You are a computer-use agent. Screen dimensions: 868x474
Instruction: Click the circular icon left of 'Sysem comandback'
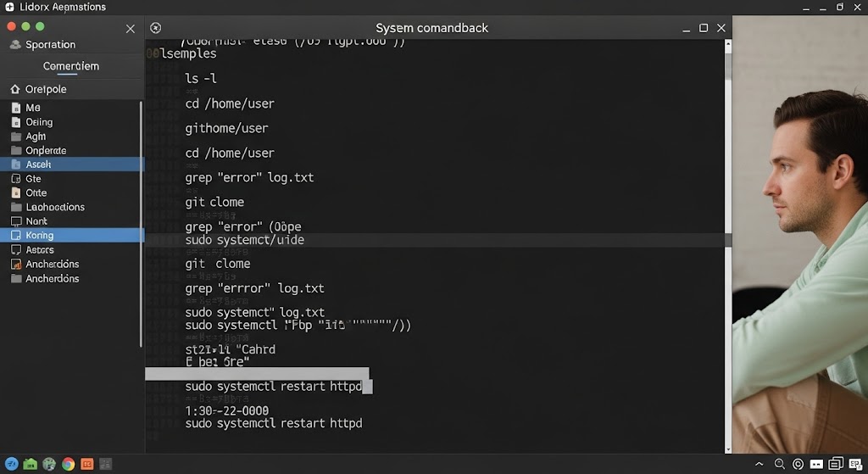pyautogui.click(x=156, y=28)
